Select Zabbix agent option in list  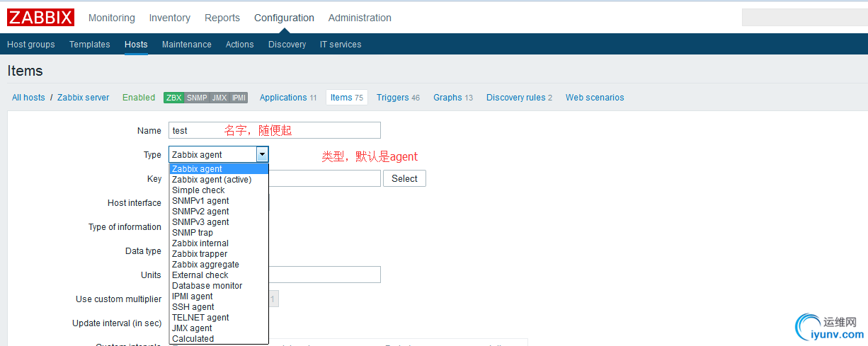(219, 169)
